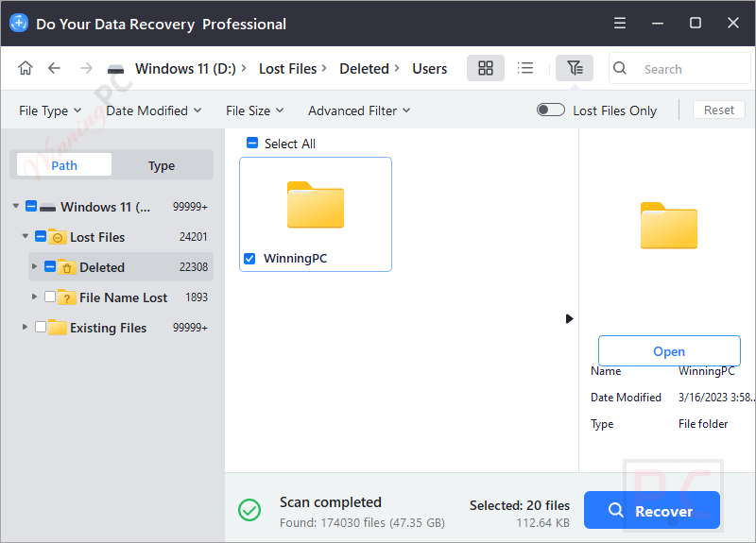
Task: Switch to the Type tab
Action: [162, 165]
